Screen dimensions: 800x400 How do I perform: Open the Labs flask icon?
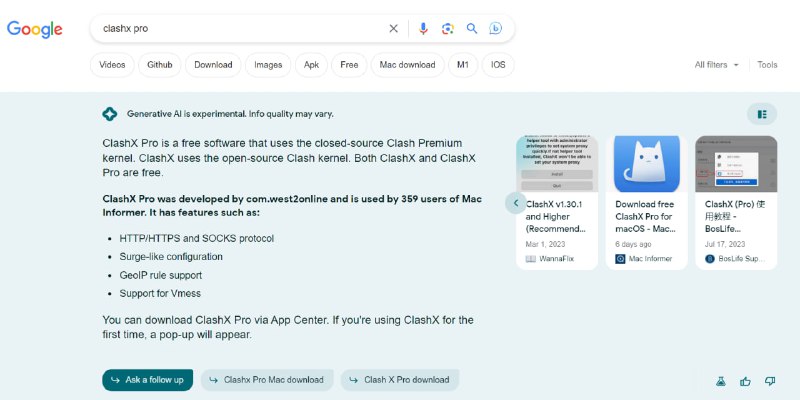pyautogui.click(x=719, y=381)
